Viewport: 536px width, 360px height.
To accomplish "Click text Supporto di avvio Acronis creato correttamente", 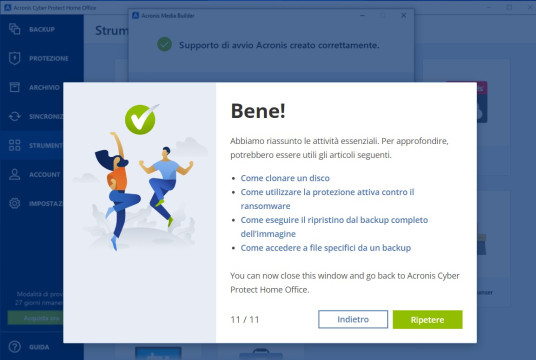I will pos(279,45).
